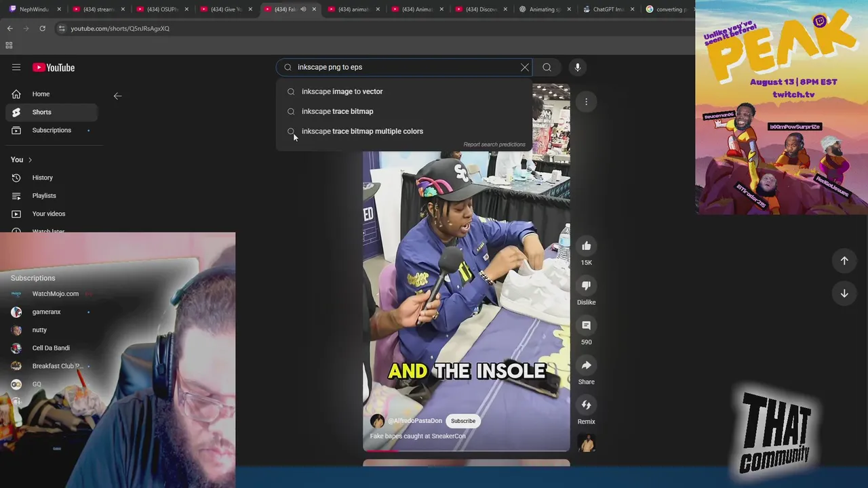Start voice search with the microphone
The height and width of the screenshot is (488, 868).
pyautogui.click(x=578, y=67)
